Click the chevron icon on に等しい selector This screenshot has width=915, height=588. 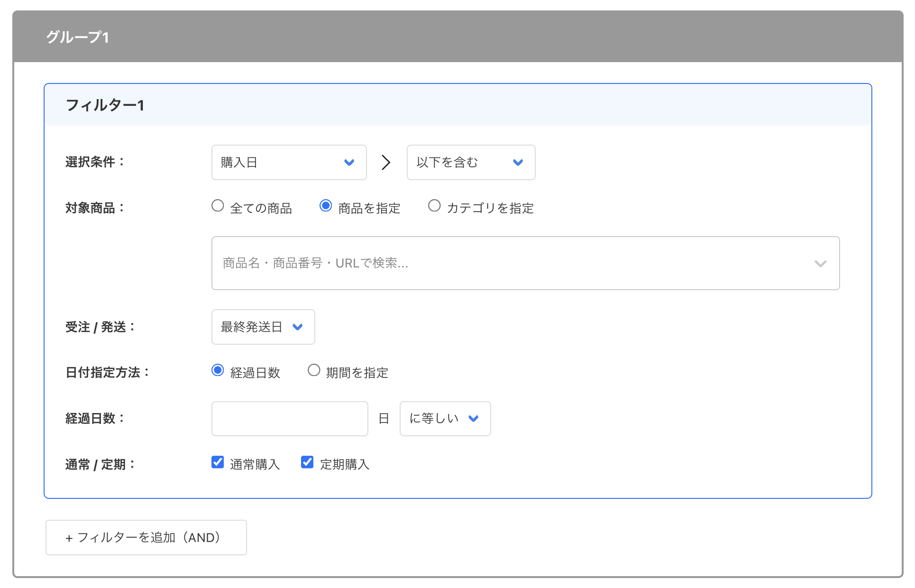473,418
